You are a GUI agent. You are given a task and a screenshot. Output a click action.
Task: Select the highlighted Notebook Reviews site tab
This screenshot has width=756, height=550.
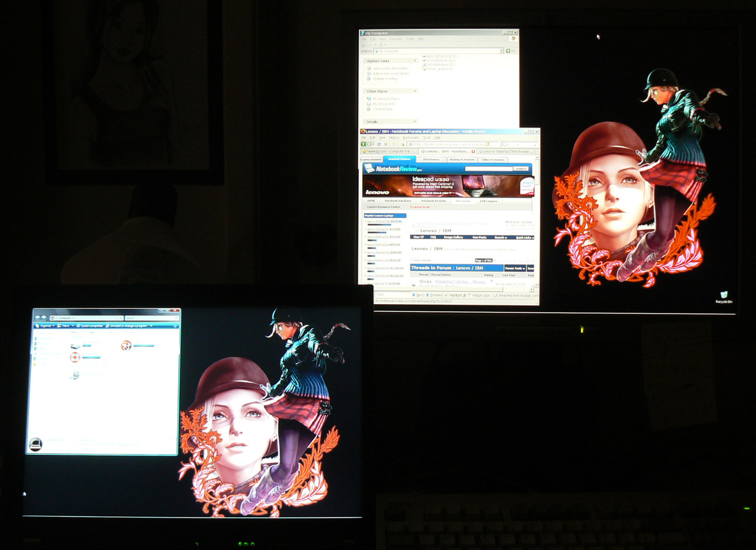pos(399,159)
